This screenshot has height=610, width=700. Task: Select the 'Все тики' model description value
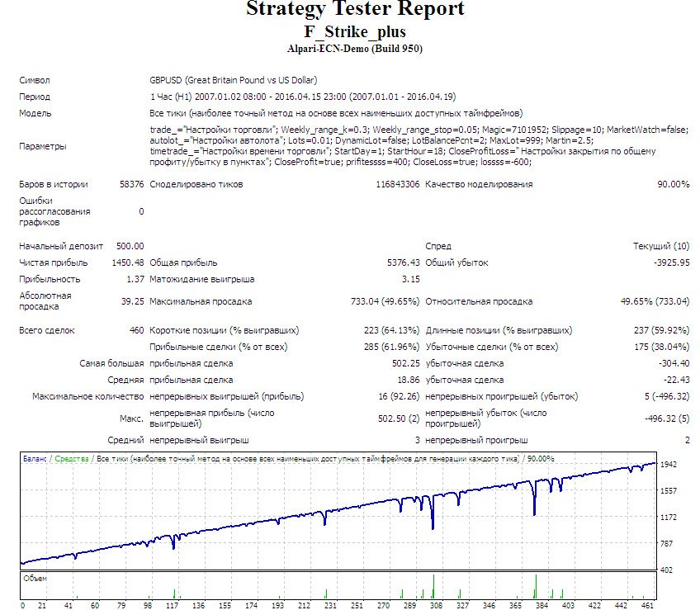[x=336, y=113]
